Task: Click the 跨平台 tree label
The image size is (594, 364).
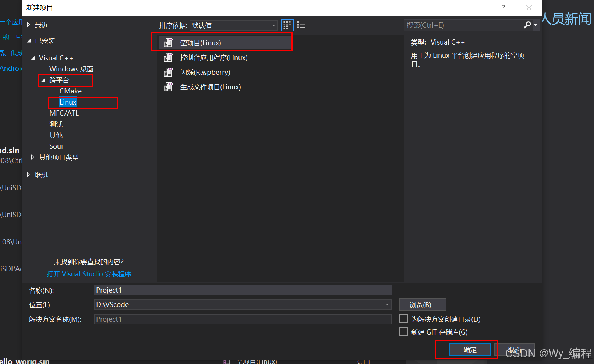Action: (59, 80)
